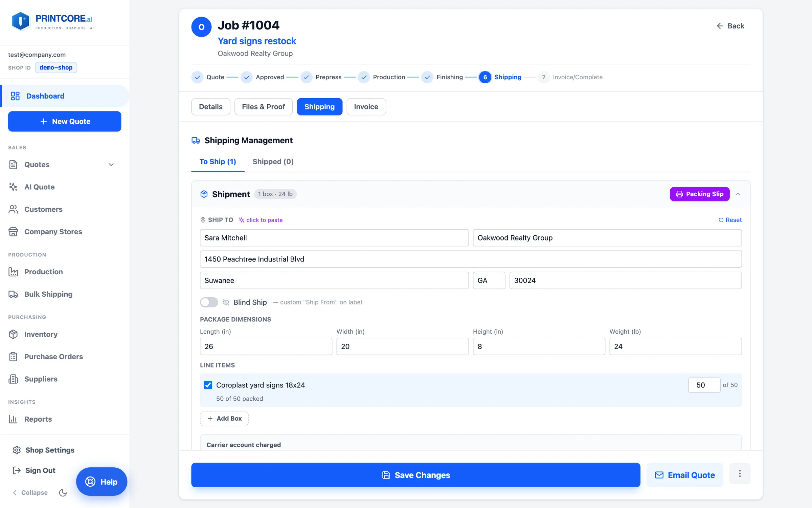
Task: Open Company Stores page
Action: tap(53, 232)
